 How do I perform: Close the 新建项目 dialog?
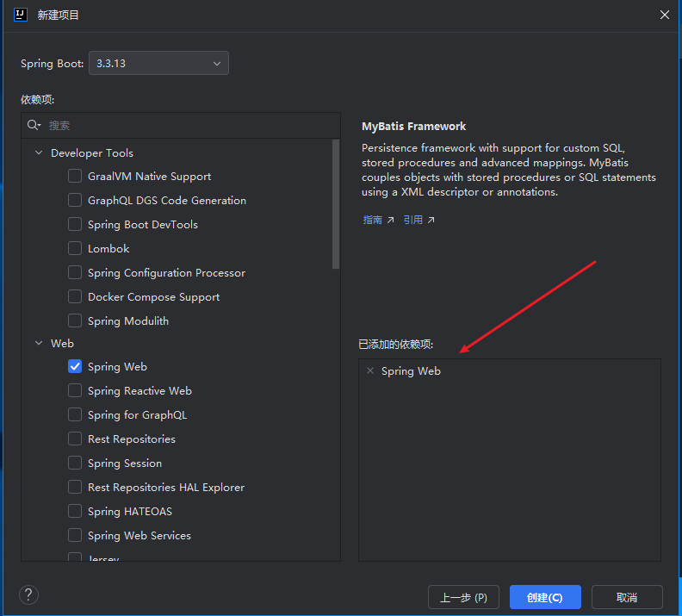pyautogui.click(x=664, y=15)
